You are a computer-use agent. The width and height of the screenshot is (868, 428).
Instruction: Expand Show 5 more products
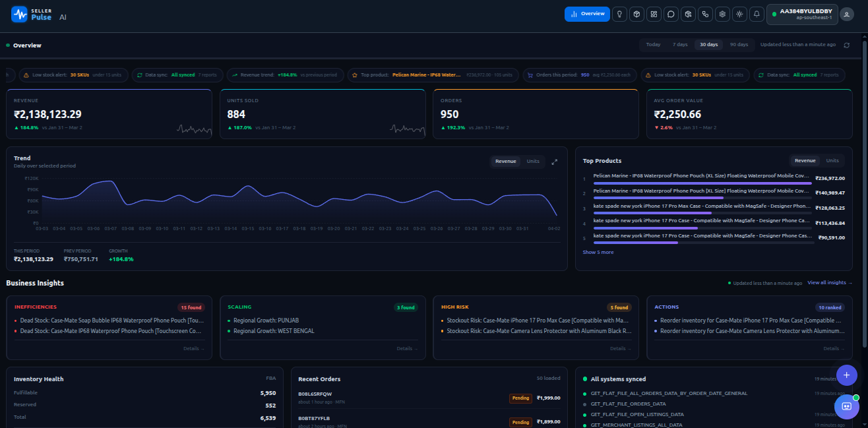click(598, 253)
